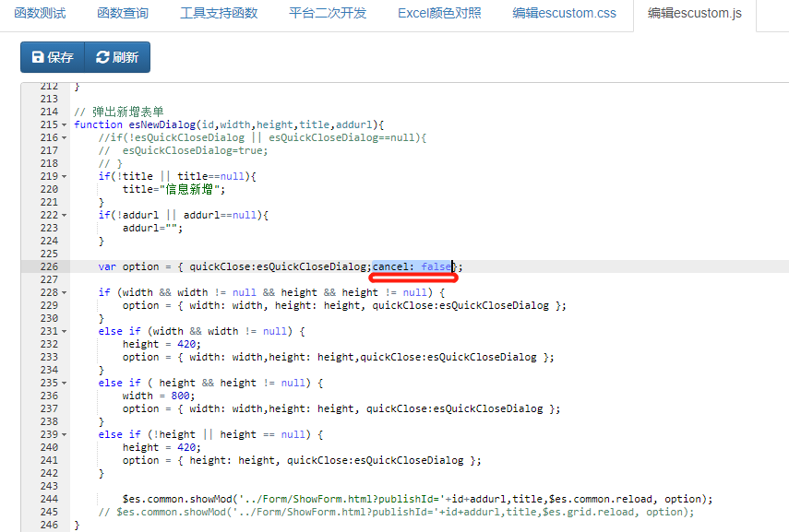Click the refresh arrows icon

pyautogui.click(x=102, y=57)
